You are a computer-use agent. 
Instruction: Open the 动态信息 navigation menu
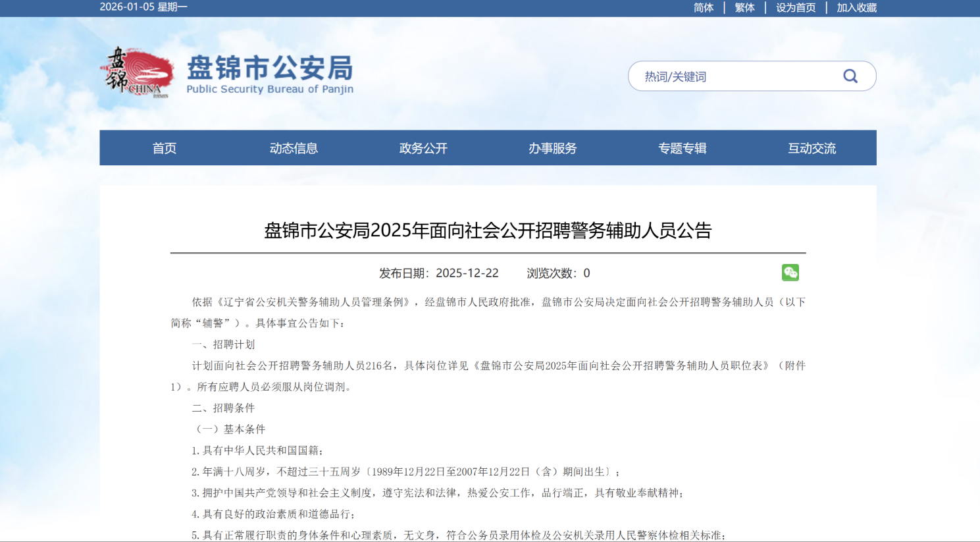294,148
